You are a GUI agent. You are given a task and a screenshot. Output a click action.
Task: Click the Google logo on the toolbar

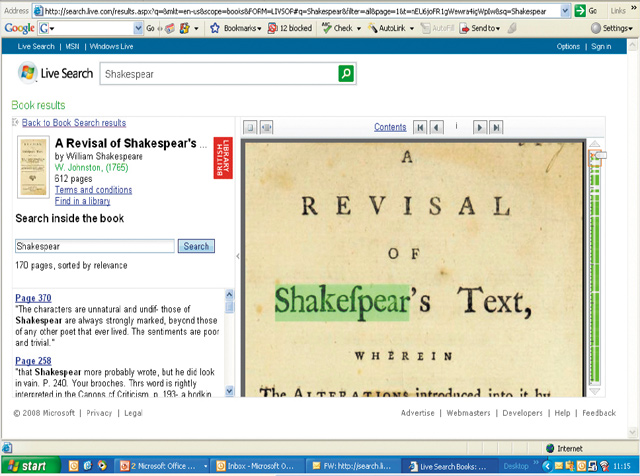[x=19, y=28]
